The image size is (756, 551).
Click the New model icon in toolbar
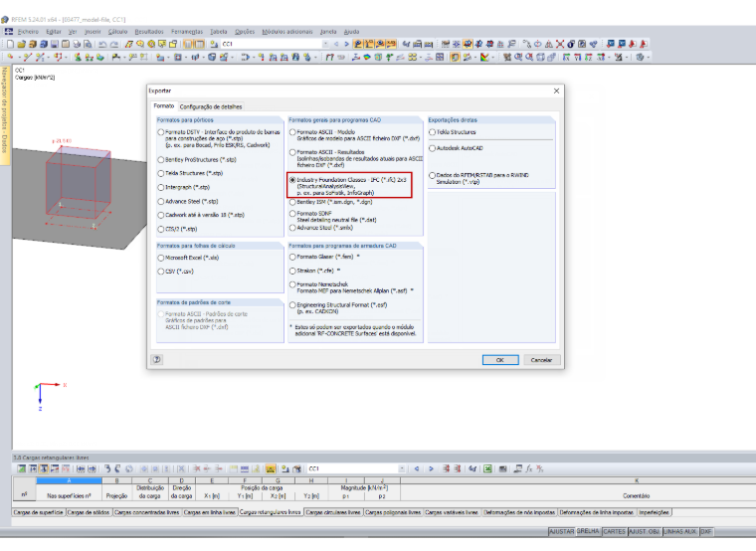point(10,44)
